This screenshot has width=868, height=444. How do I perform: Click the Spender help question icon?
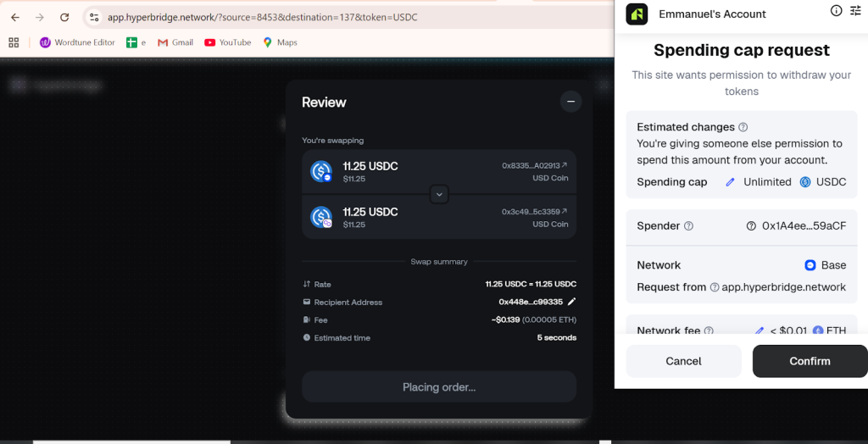point(688,226)
